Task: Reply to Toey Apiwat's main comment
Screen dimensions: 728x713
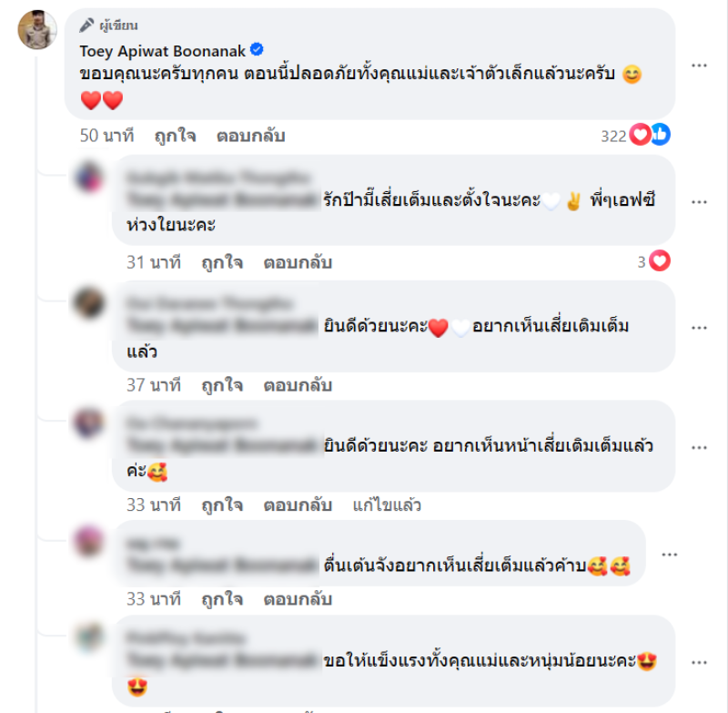Action: tap(251, 136)
